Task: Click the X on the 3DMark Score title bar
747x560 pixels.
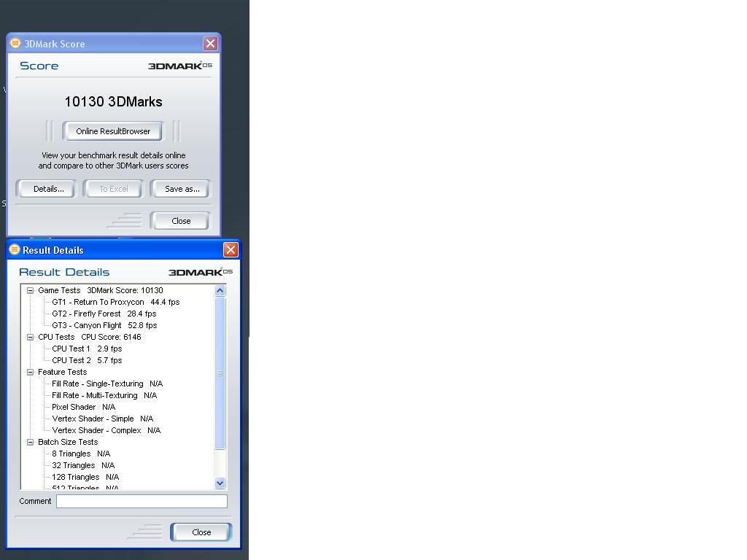Action: coord(210,43)
